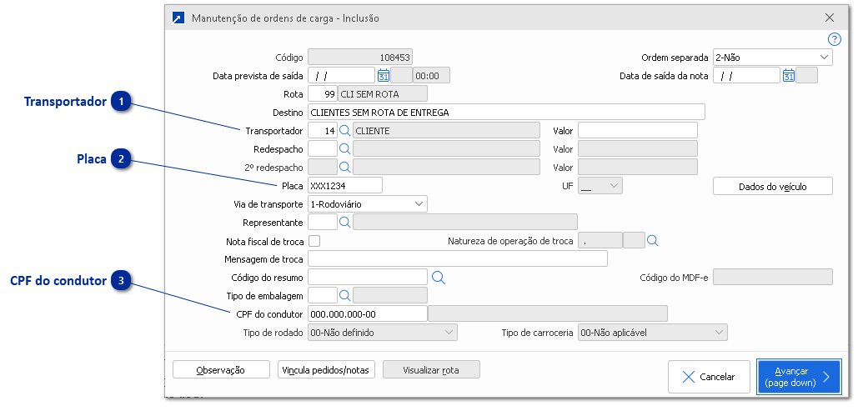Search Transportador with magnifier icon
The width and height of the screenshot is (868, 411).
[345, 131]
